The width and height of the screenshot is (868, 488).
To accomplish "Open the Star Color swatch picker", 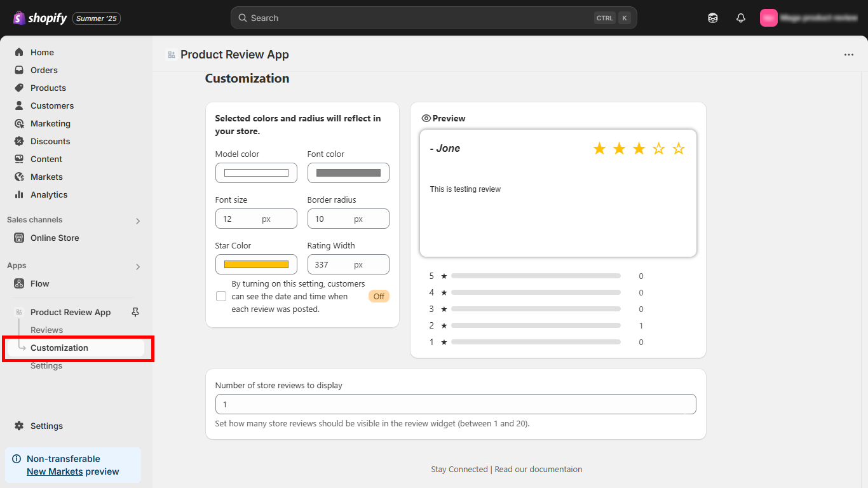I will [256, 264].
